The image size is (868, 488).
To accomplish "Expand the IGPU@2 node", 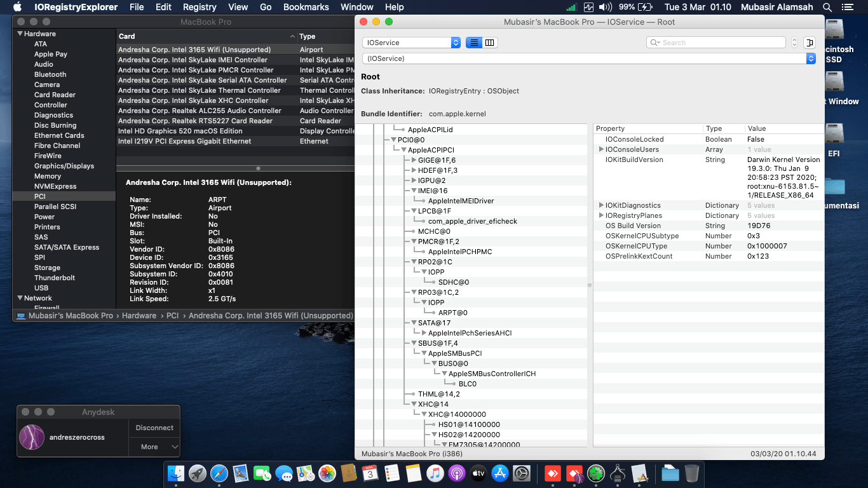I will click(414, 180).
